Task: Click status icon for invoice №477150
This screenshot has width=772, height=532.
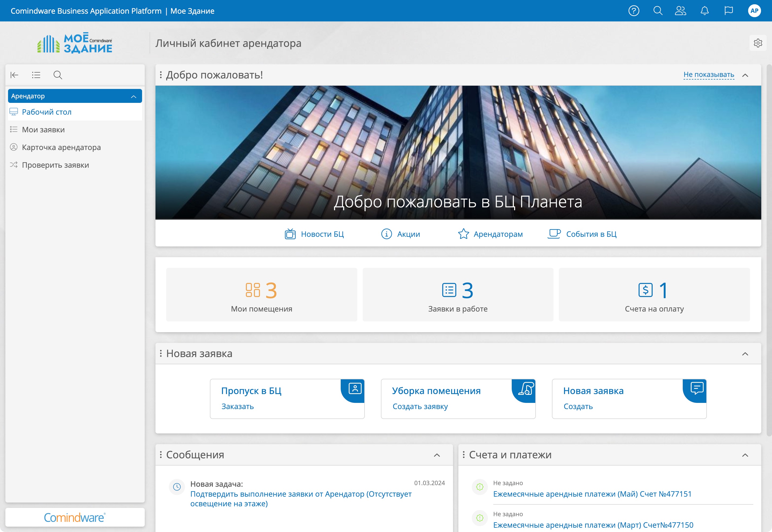Action: pyautogui.click(x=480, y=518)
